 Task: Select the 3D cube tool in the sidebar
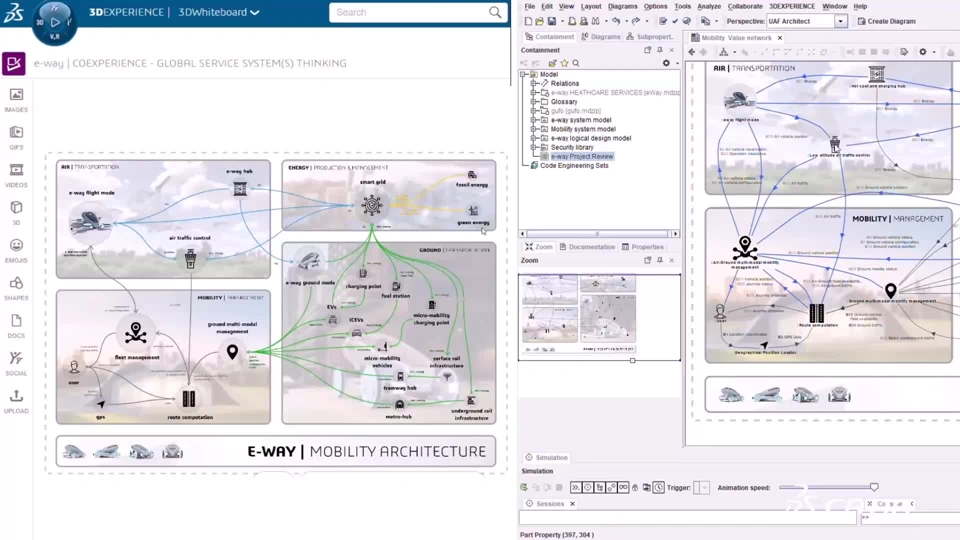16,212
